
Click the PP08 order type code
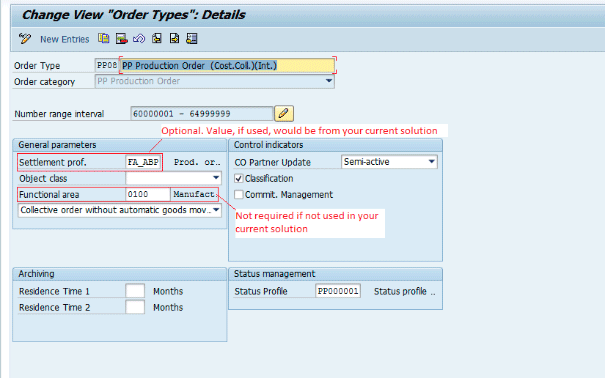click(106, 65)
